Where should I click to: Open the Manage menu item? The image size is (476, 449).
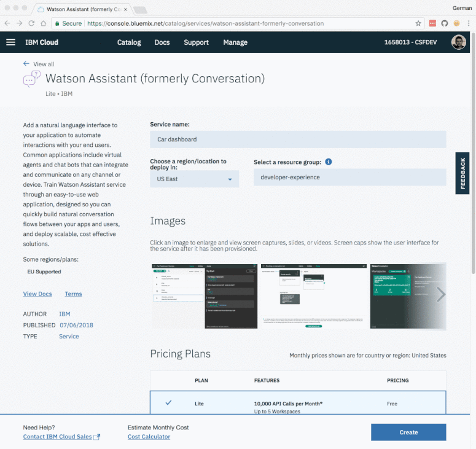[x=235, y=42]
